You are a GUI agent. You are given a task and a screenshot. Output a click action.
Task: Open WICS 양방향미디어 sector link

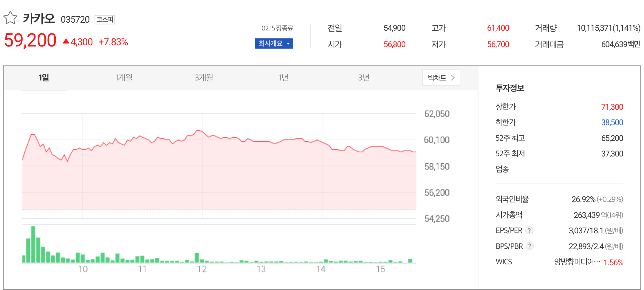(577, 262)
